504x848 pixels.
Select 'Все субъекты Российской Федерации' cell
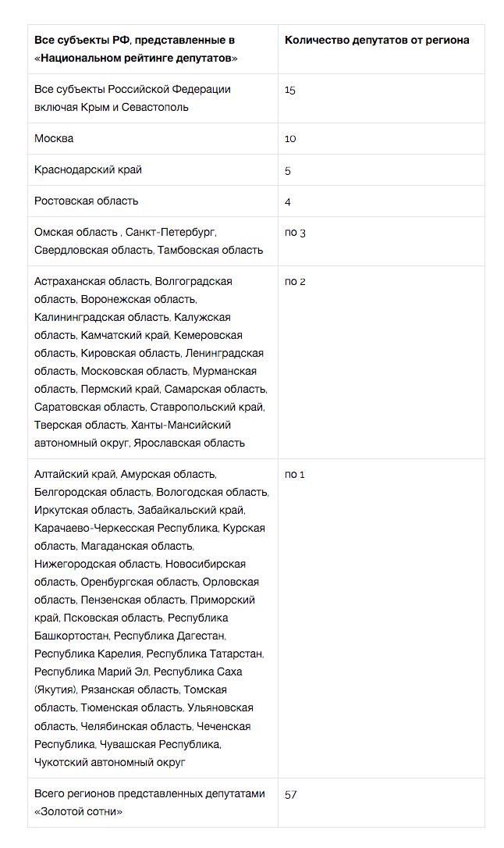pyautogui.click(x=153, y=98)
